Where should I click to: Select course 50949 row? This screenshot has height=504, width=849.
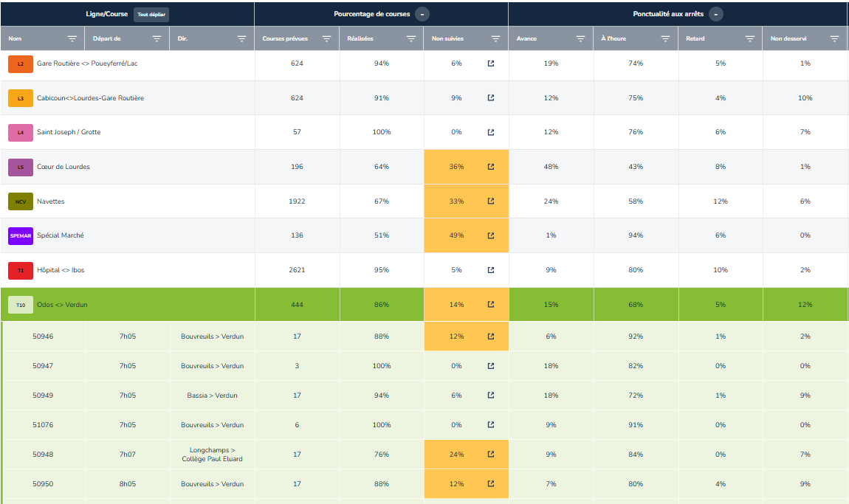pyautogui.click(x=43, y=396)
